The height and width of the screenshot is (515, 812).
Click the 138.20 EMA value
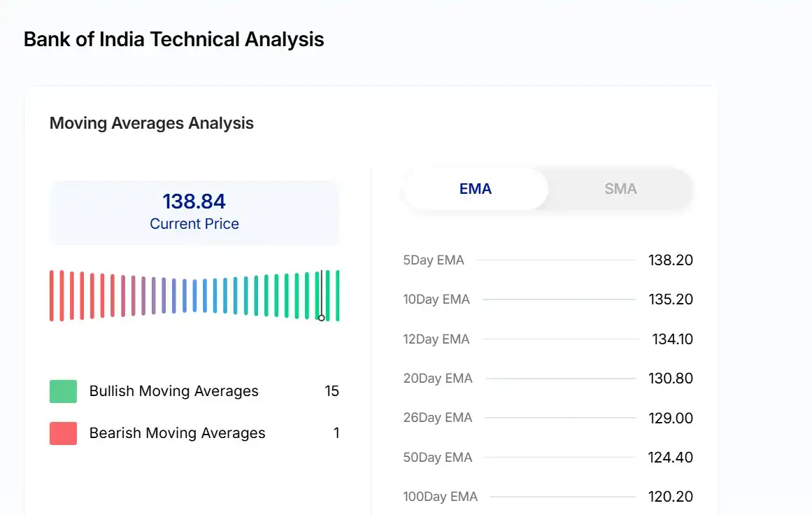click(x=671, y=260)
